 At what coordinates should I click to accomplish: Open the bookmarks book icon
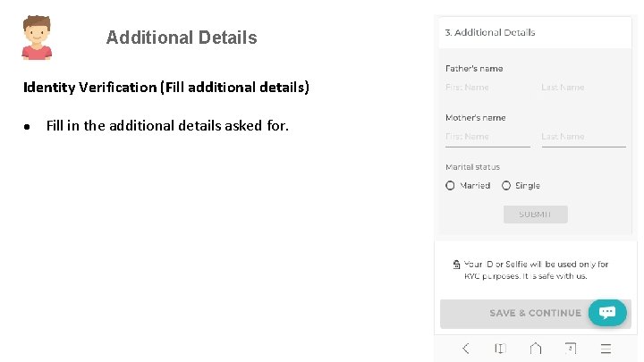coord(500,349)
